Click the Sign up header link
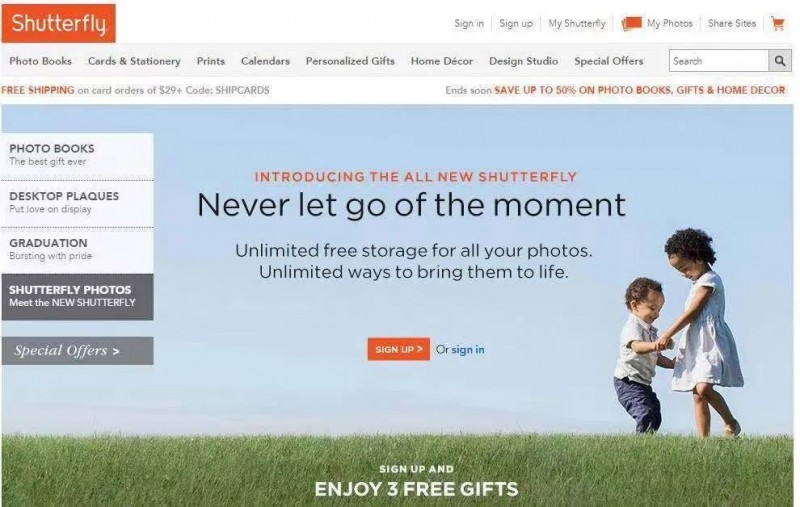The height and width of the screenshot is (507, 800). point(516,23)
